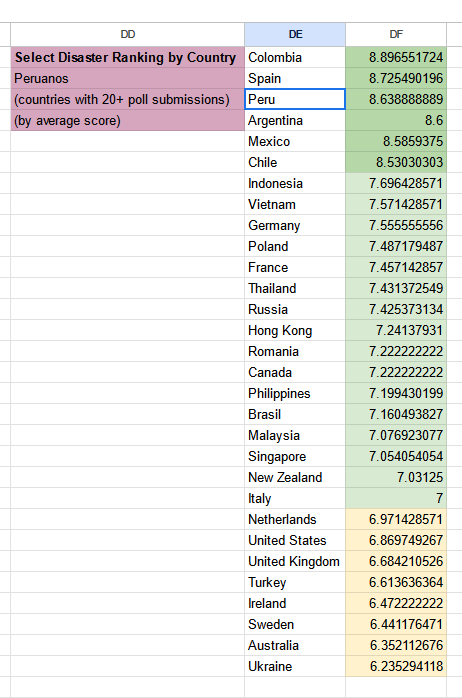This screenshot has height=698, width=462.
Task: Click the 8.6 score cell
Action: pos(396,120)
